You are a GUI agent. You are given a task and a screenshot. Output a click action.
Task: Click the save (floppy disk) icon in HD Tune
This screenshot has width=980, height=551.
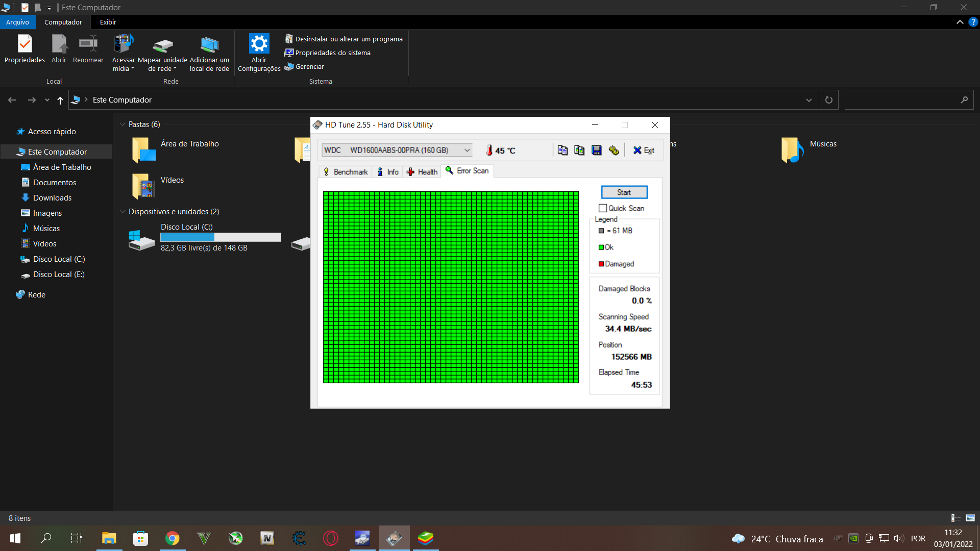pyautogui.click(x=597, y=150)
